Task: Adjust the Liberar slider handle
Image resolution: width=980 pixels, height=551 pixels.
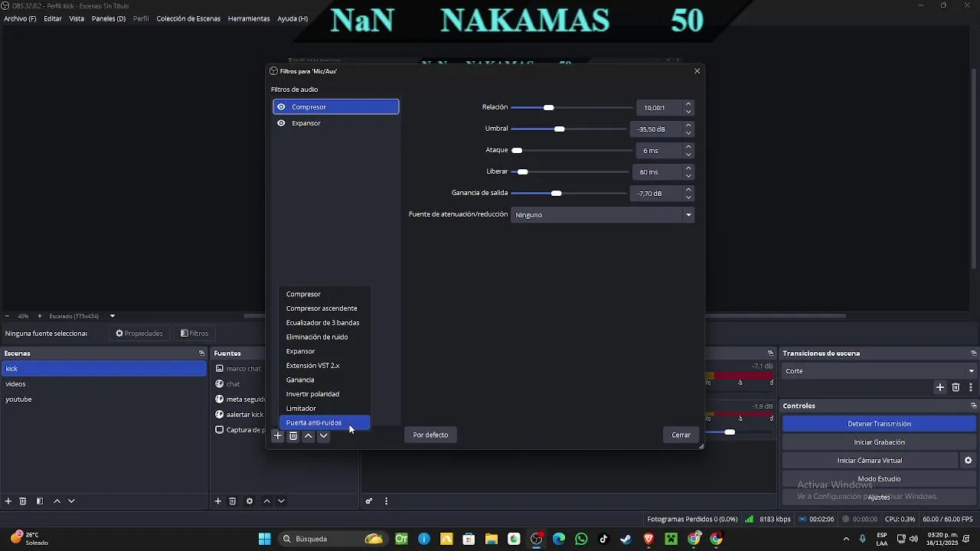Action: pos(522,171)
